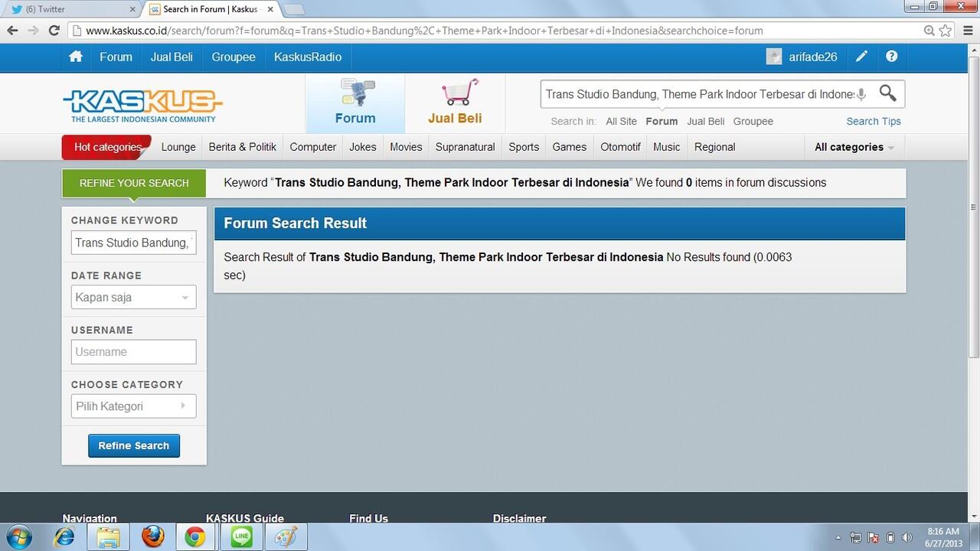980x551 pixels.
Task: Open the Supranatural category
Action: tap(465, 147)
